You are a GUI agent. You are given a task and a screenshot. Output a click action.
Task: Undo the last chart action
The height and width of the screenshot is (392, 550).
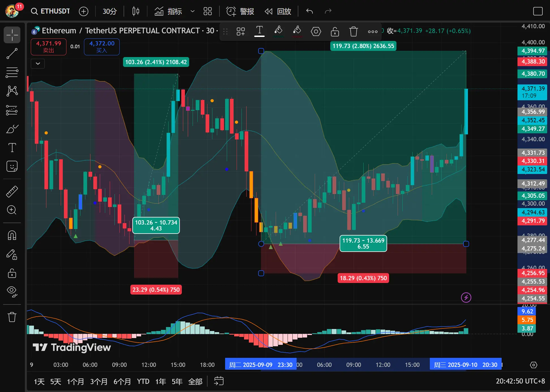309,11
